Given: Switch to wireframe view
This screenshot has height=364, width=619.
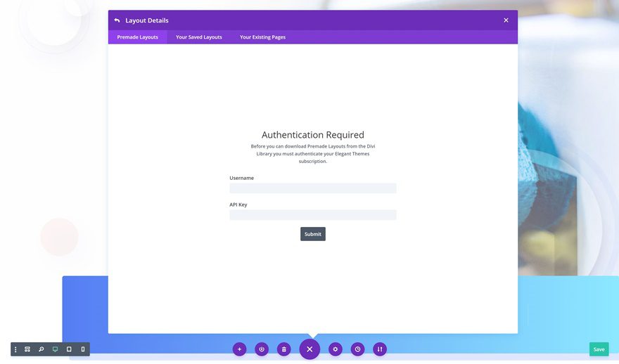Looking at the screenshot, I should pos(27,349).
